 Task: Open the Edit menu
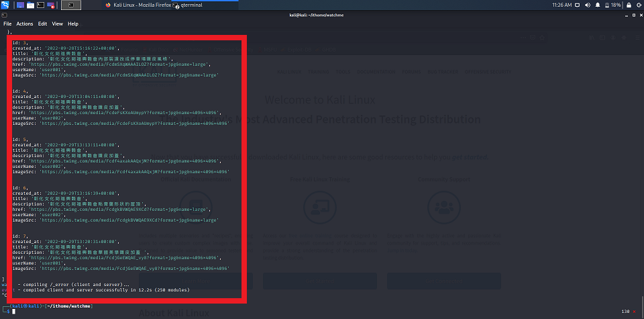tap(42, 24)
